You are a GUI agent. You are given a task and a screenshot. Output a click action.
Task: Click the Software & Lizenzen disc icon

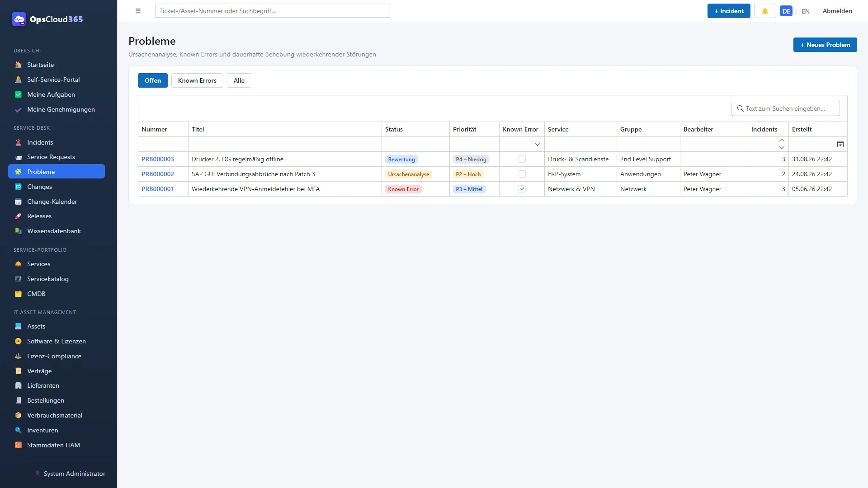18,341
